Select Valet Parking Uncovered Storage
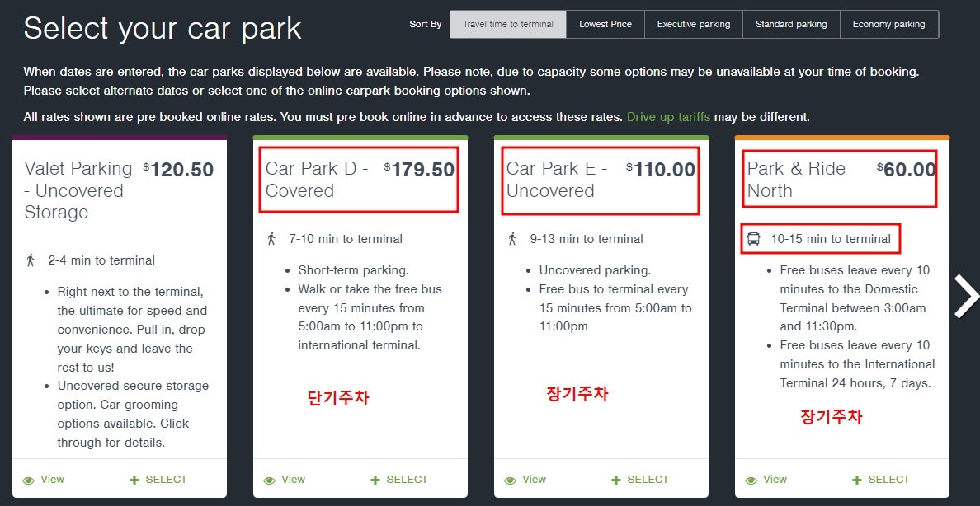 click(x=158, y=480)
